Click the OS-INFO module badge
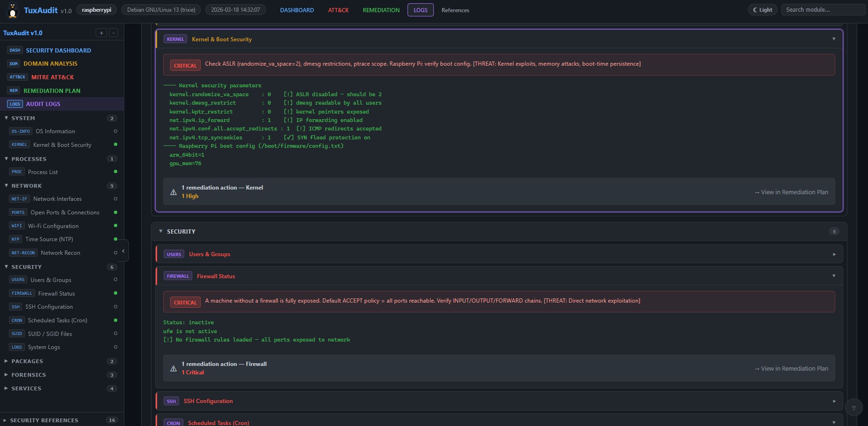Viewport: 868px width, 426px height. point(21,131)
